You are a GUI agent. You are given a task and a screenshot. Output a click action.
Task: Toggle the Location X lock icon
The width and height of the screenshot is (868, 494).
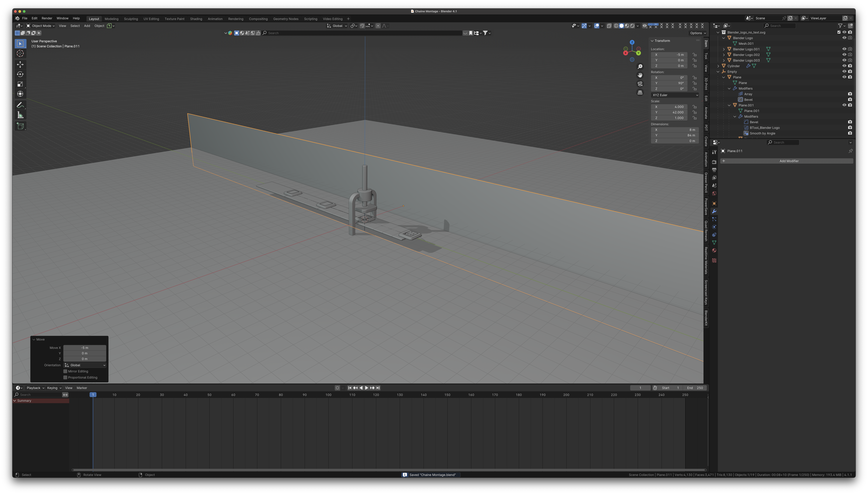694,55
